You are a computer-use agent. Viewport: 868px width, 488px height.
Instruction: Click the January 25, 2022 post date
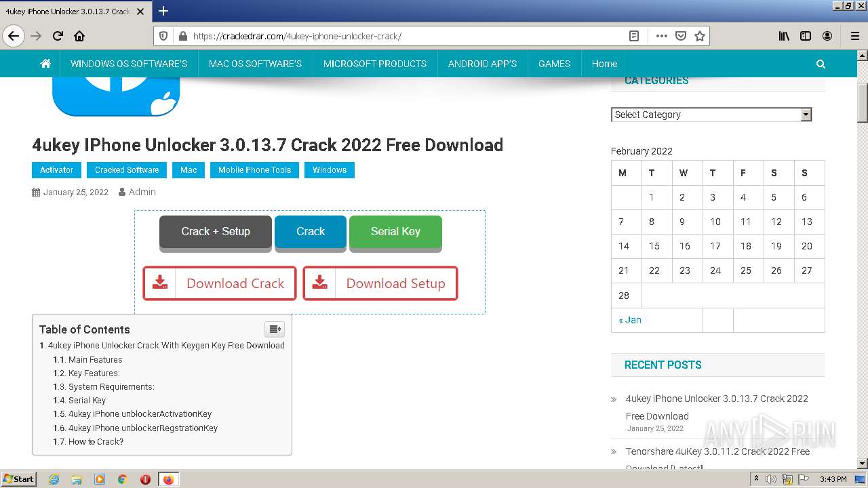[76, 192]
